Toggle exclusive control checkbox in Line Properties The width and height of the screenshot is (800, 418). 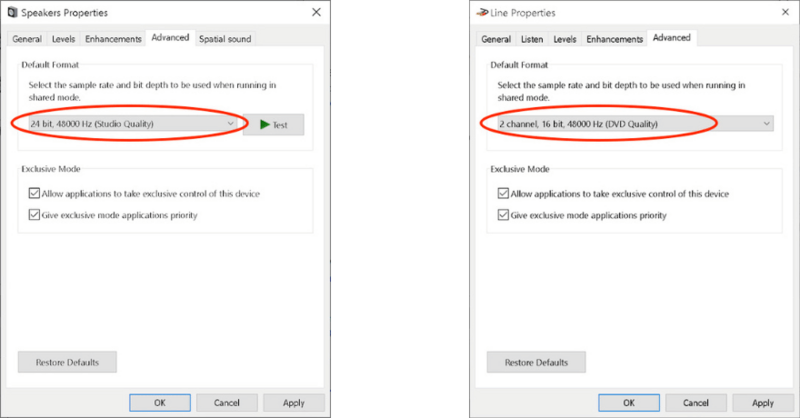(502, 194)
